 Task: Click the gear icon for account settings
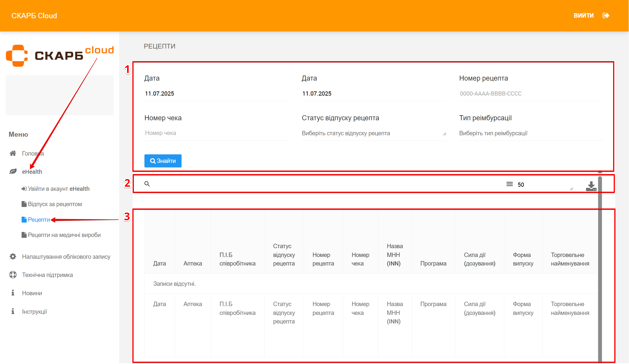tap(13, 256)
